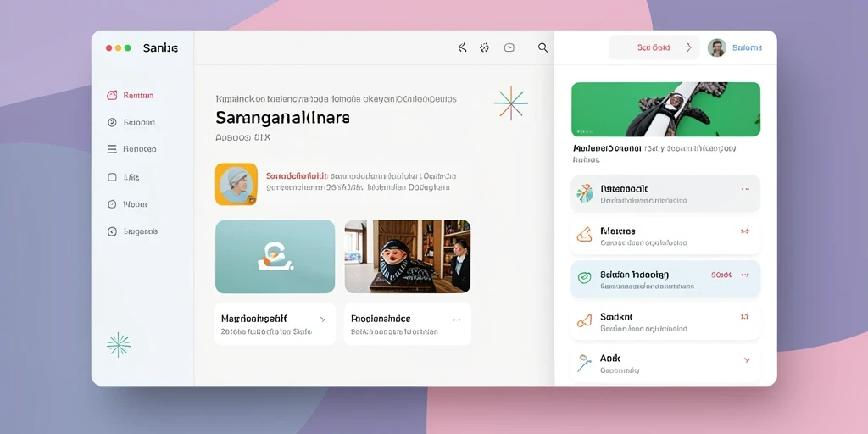The width and height of the screenshot is (868, 434).
Task: Click the back arrow icon in the toolbar
Action: tap(462, 47)
